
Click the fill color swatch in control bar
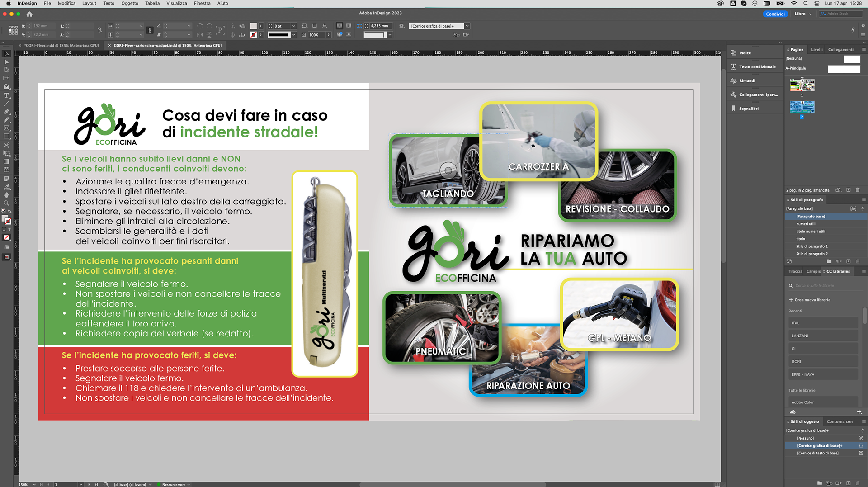point(254,26)
